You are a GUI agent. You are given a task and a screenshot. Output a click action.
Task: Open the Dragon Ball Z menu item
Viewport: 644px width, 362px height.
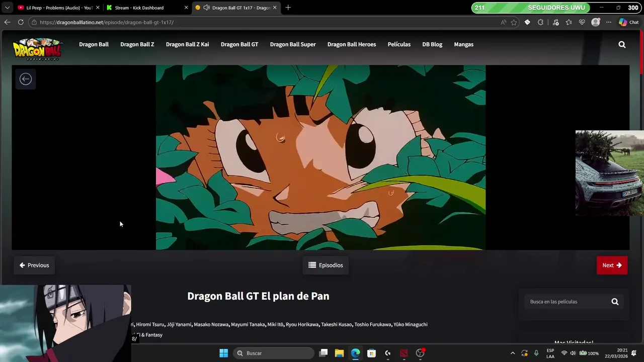(137, 44)
